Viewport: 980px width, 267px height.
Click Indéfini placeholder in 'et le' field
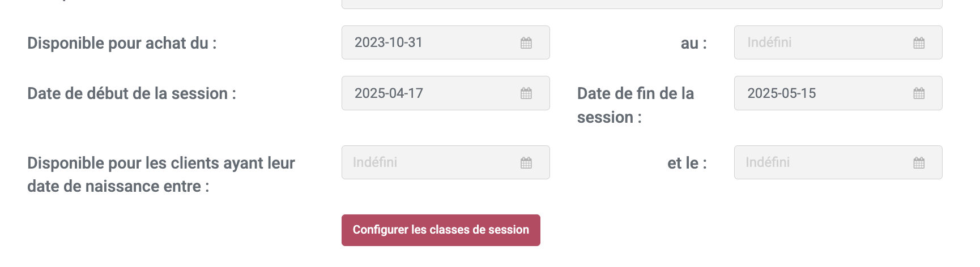click(x=768, y=162)
